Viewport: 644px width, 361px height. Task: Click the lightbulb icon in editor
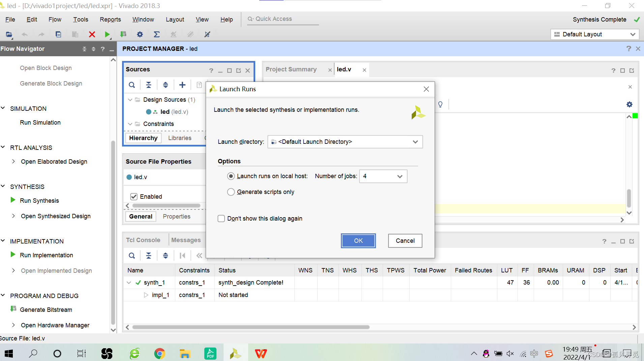coord(440,104)
